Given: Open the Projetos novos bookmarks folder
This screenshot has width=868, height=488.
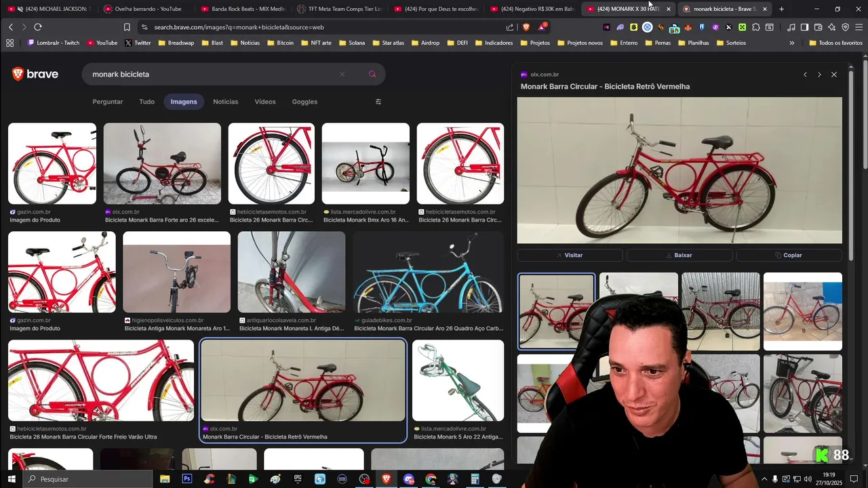Looking at the screenshot, I should [579, 43].
